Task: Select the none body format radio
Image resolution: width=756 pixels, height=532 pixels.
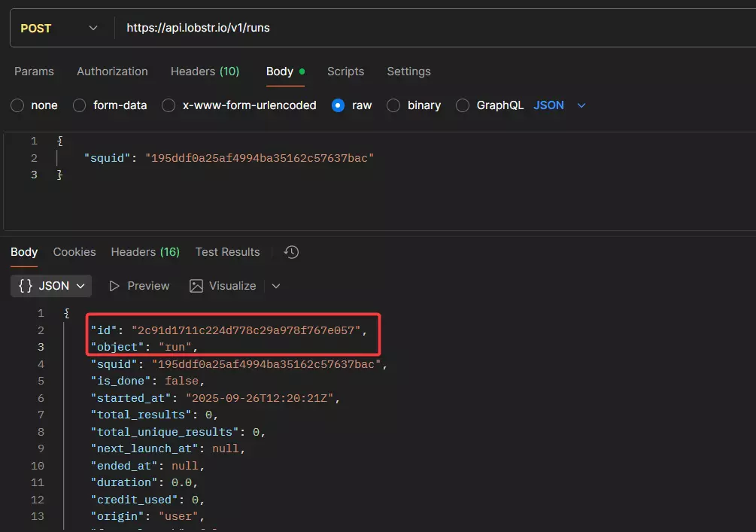Action: pos(17,105)
